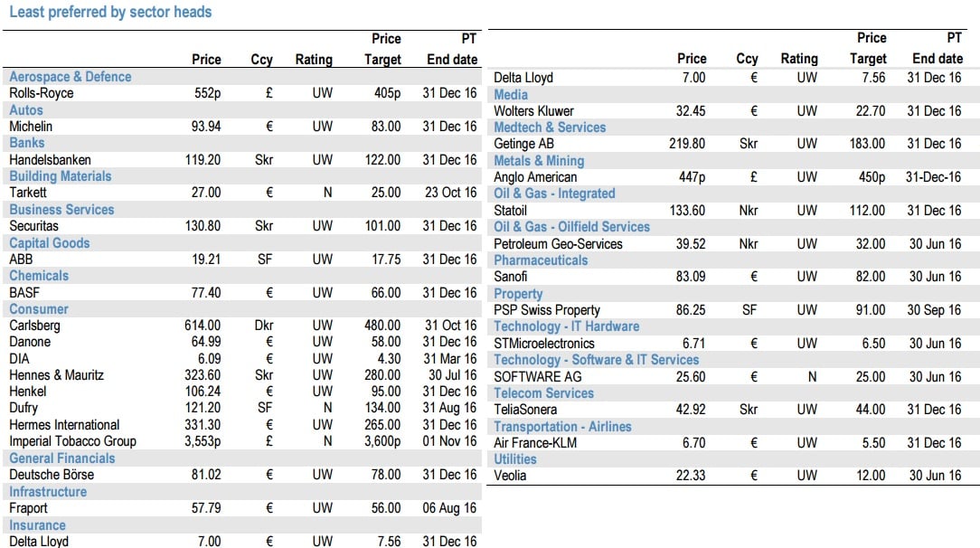Click the STMicroelectronics company name

[543, 343]
